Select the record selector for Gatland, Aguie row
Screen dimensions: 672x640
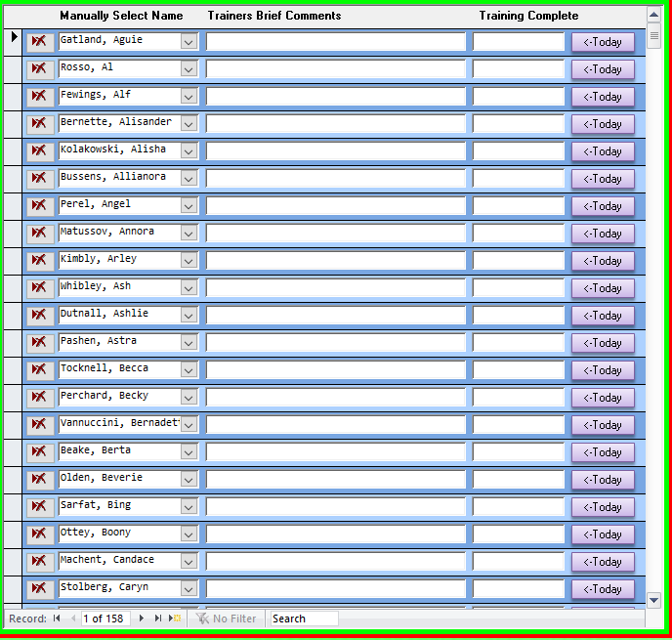coord(13,42)
